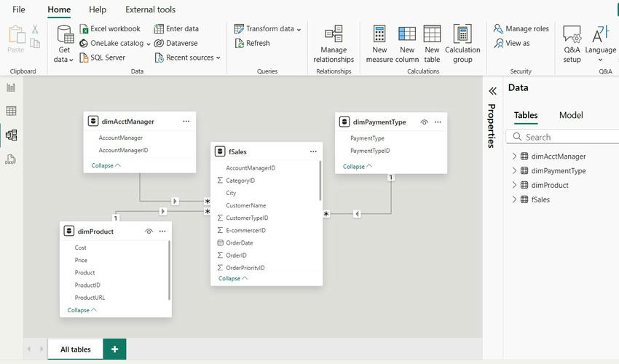Select OrderDate field in fSales
The width and height of the screenshot is (619, 364).
click(x=240, y=243)
